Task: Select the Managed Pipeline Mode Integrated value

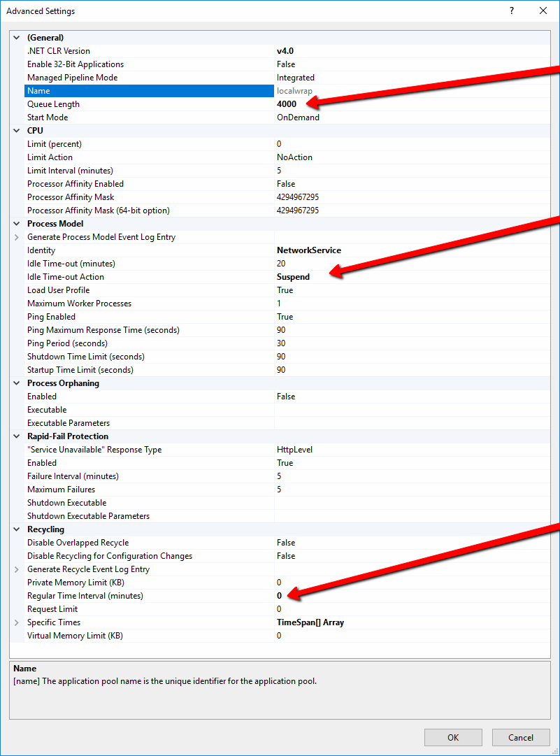Action: pos(296,78)
